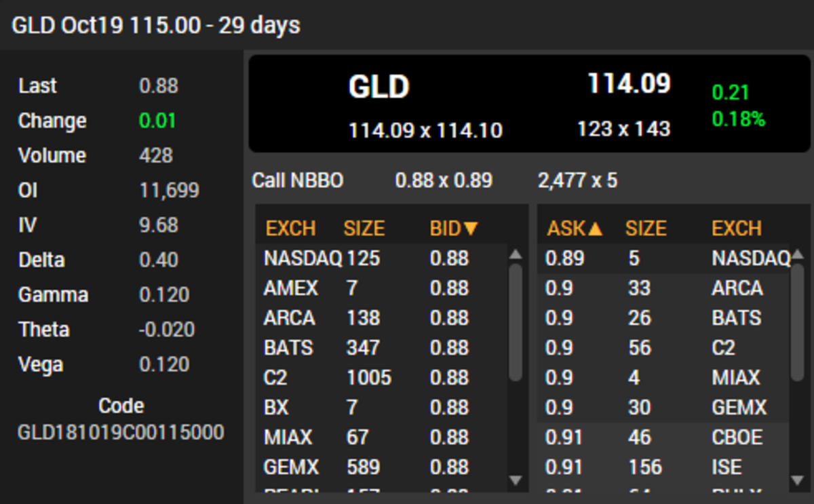Image resolution: width=814 pixels, height=504 pixels.
Task: Click the green change percentage 0.18%
Action: coord(739,119)
